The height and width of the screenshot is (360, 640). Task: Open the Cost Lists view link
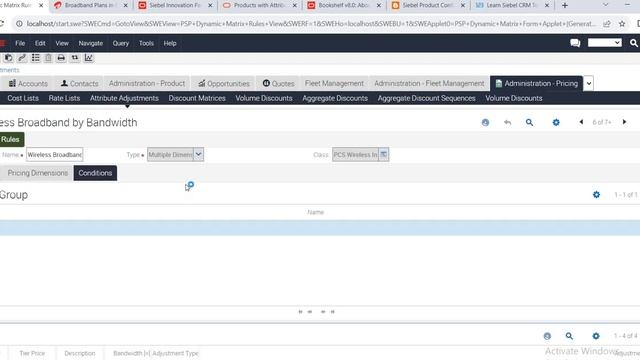coord(23,98)
